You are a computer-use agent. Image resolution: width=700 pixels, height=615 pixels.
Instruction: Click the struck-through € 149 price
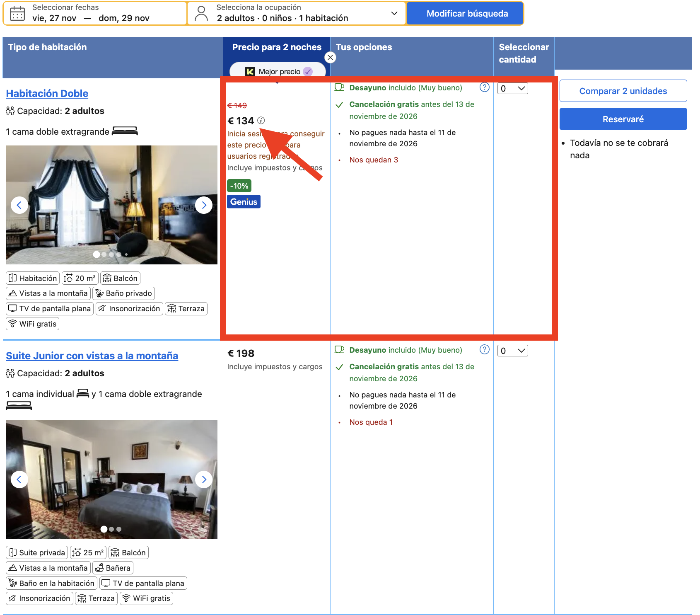pyautogui.click(x=237, y=105)
